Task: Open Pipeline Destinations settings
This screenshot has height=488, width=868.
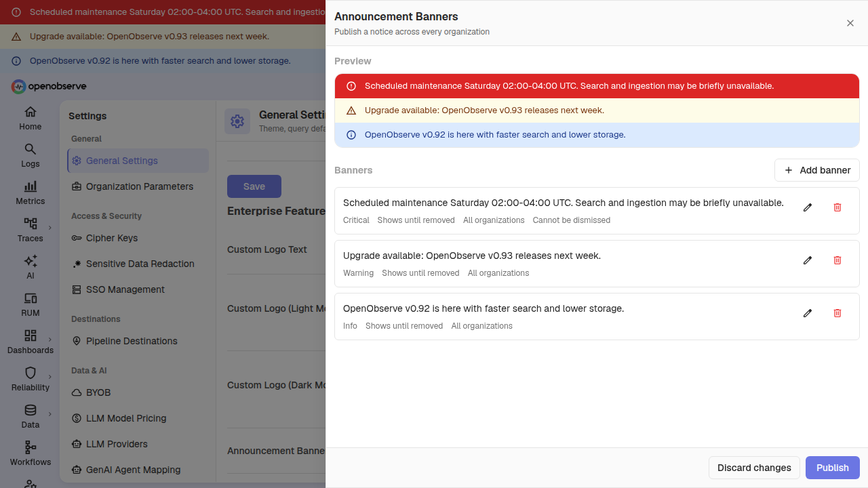Action: coord(138,341)
